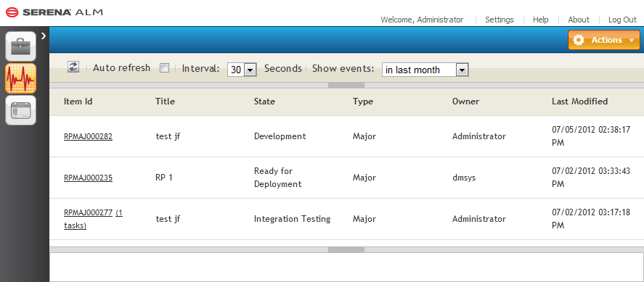
Task: Click the 07/05/2012 02:38:17 PM timestamp
Action: tap(590, 136)
